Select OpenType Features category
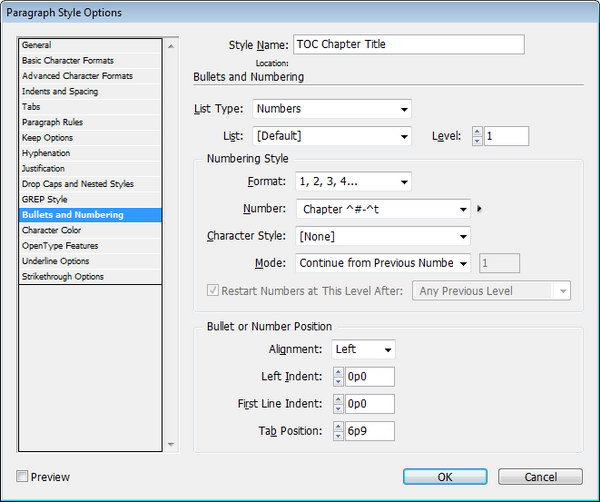The width and height of the screenshot is (600, 502). 90,246
